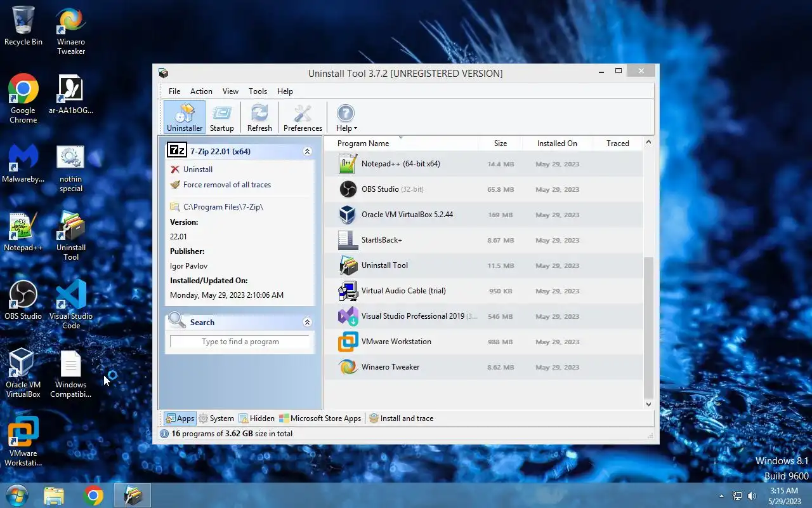This screenshot has width=812, height=508.
Task: Select the Notepad++ program icon in list
Action: click(x=348, y=164)
